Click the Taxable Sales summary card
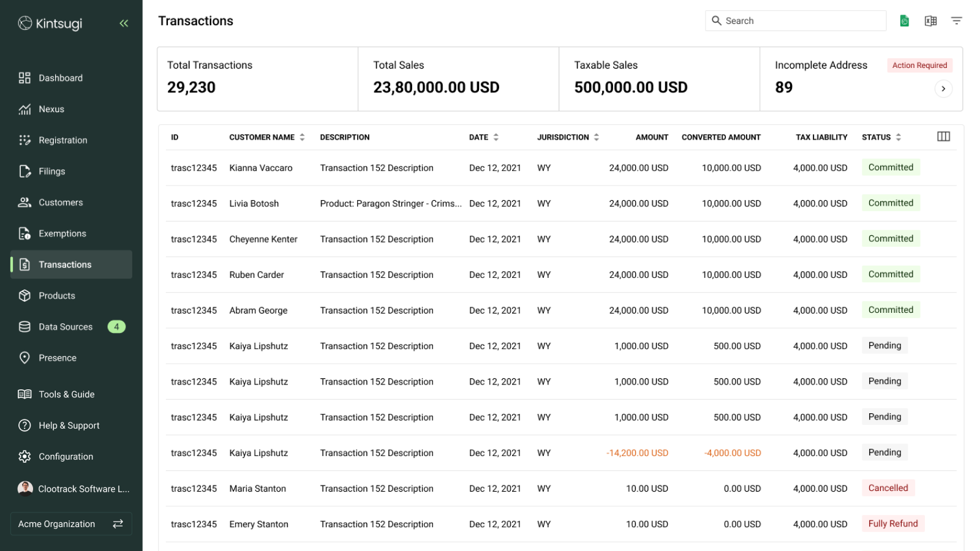 [x=660, y=79]
